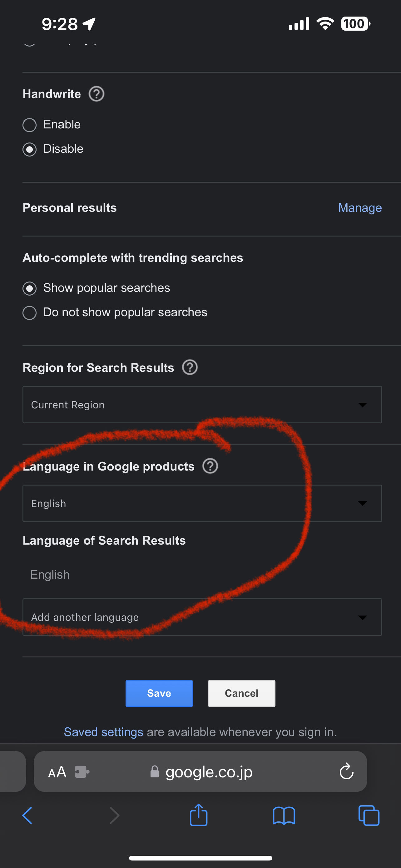The image size is (401, 868).
Task: Open Safari share sheet icon
Action: (x=199, y=815)
